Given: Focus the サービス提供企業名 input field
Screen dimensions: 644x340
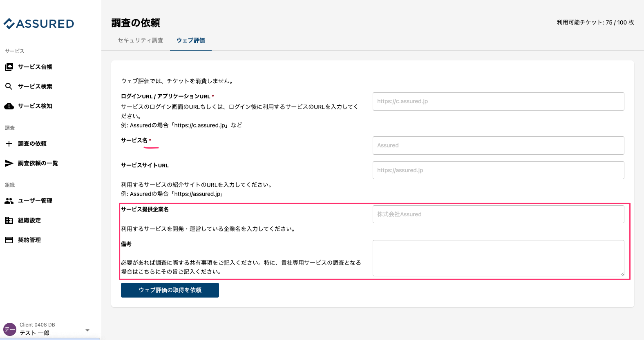Looking at the screenshot, I should 499,214.
